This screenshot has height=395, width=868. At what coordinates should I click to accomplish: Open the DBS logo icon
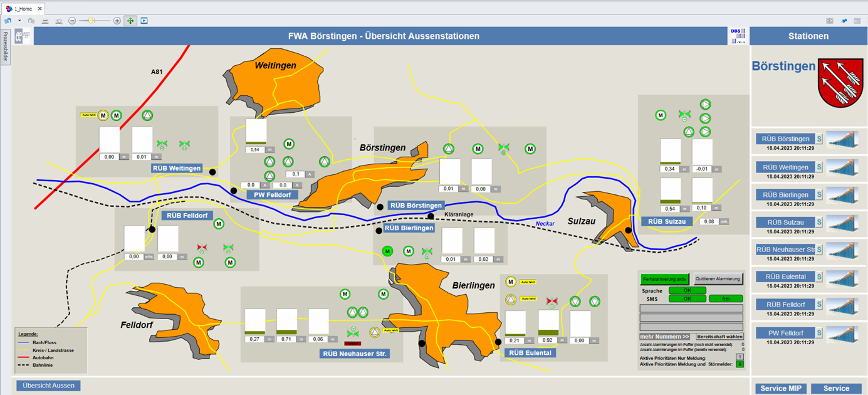(737, 35)
